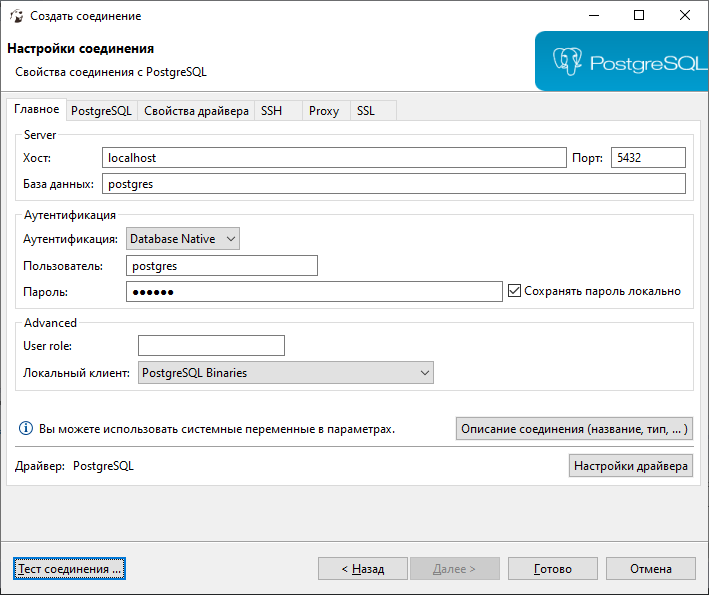The height and width of the screenshot is (595, 709).
Task: Focus the Хост field containing localhost
Action: (x=334, y=157)
